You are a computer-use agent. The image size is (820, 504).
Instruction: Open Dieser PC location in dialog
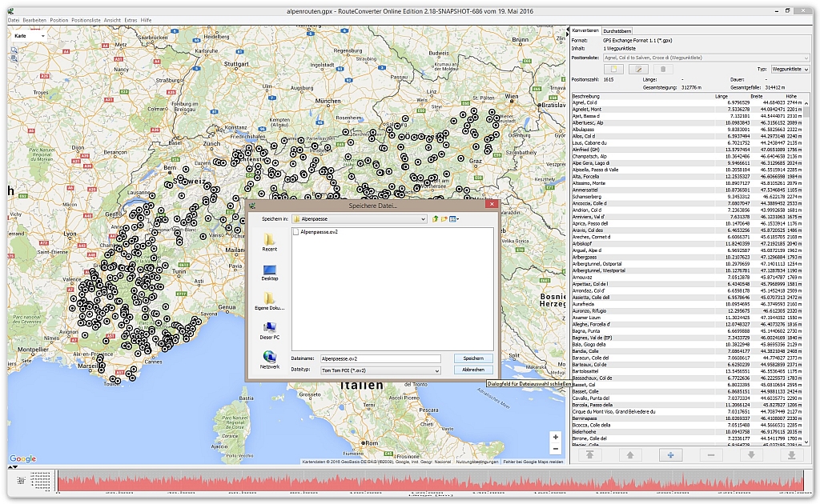tap(269, 330)
